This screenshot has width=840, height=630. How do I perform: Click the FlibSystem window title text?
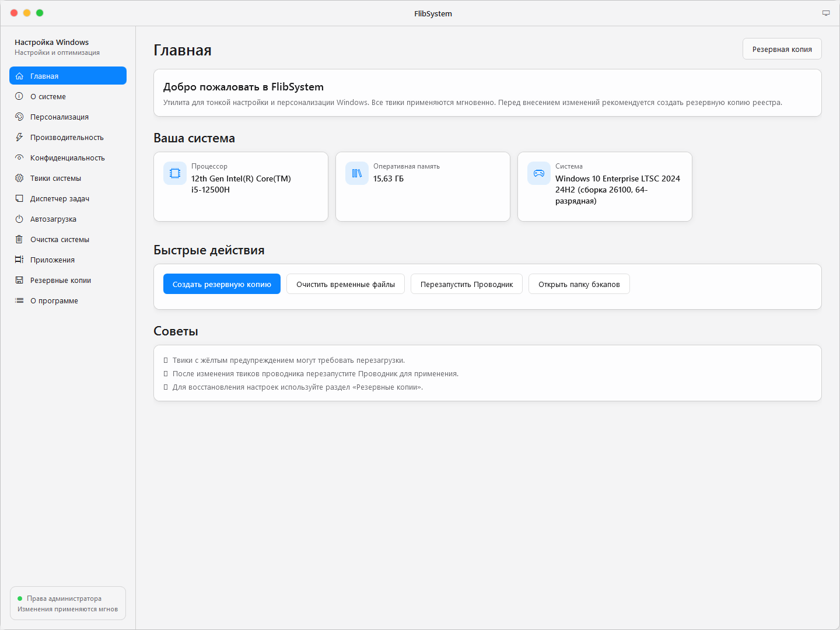click(x=433, y=13)
